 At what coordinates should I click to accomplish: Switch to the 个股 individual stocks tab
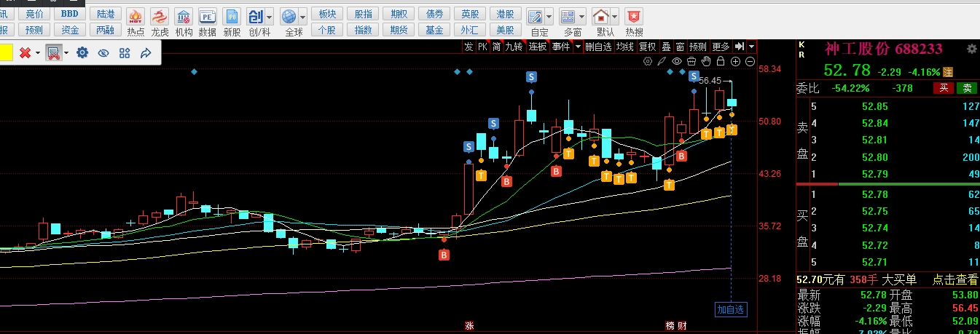327,30
